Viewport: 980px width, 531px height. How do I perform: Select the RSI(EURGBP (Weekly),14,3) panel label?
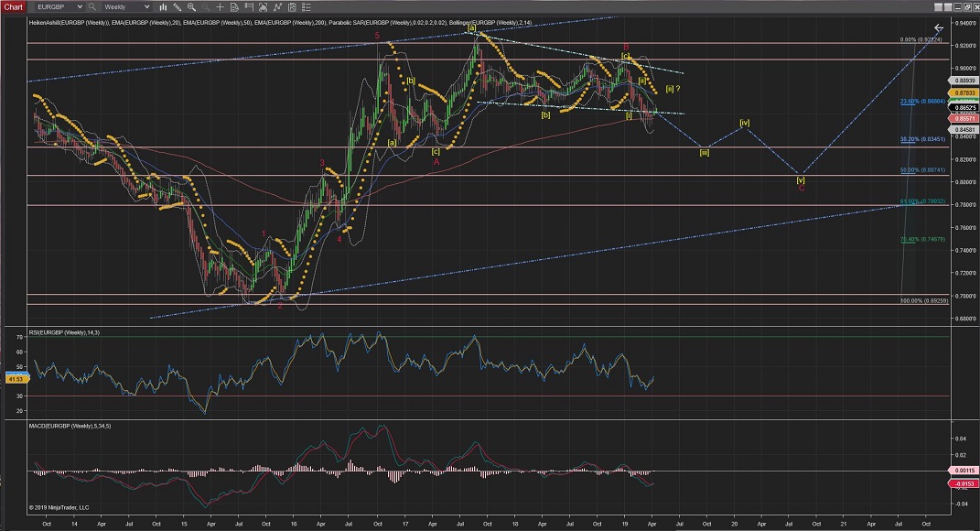pos(64,332)
